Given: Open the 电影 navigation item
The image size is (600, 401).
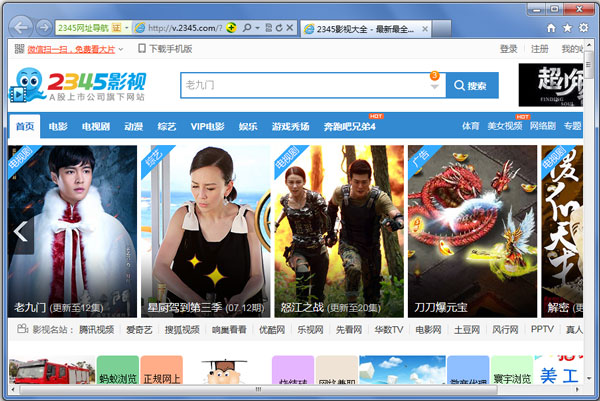Looking at the screenshot, I should pyautogui.click(x=58, y=126).
